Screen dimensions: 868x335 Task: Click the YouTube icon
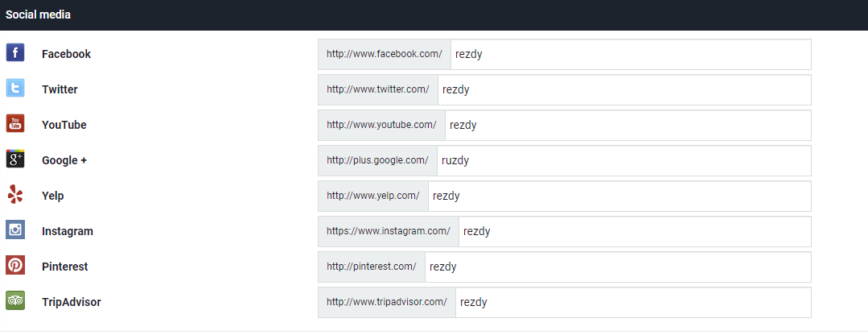point(15,123)
